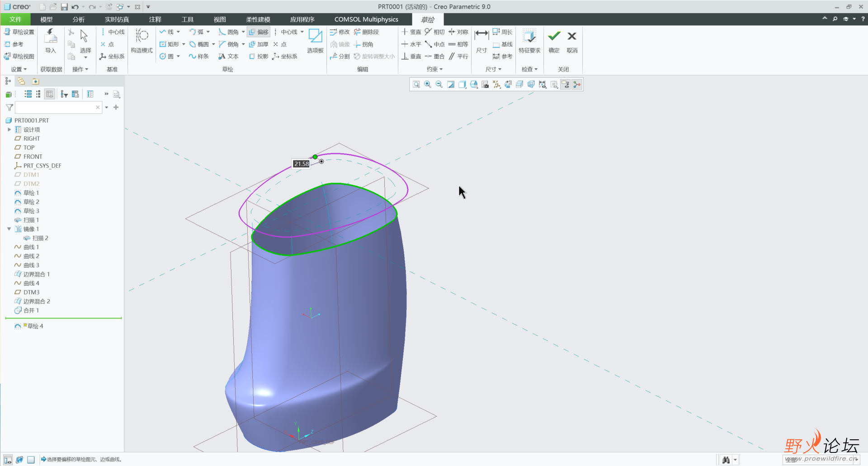Toggle sketch view orientation (草绘视图)

click(x=19, y=56)
